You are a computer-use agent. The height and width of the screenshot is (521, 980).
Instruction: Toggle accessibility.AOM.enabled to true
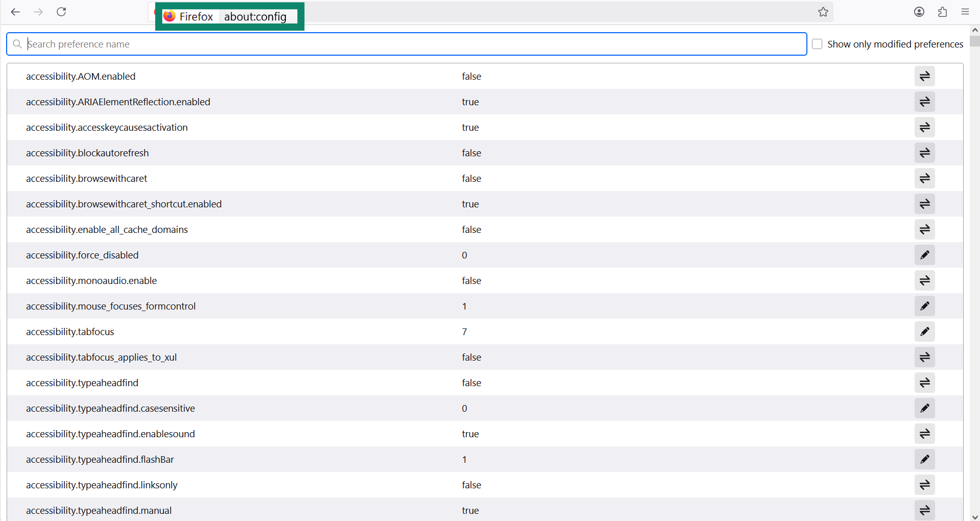coord(925,76)
